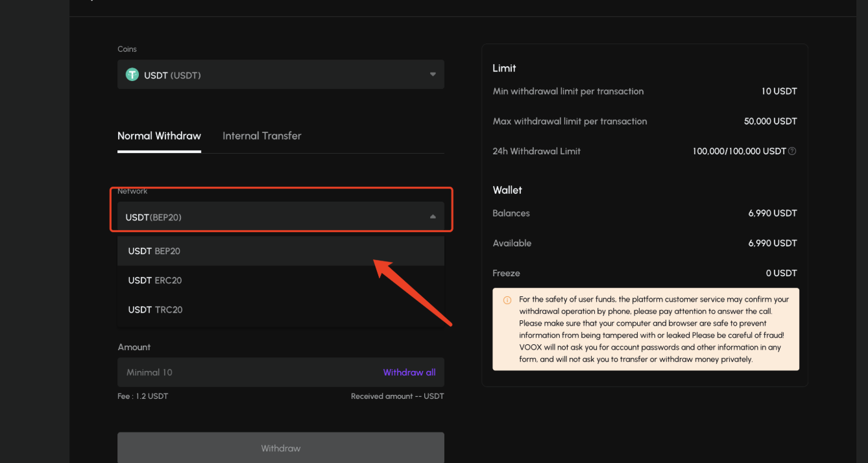Switch to Internal Transfer tab
This screenshot has width=868, height=463.
coord(262,136)
